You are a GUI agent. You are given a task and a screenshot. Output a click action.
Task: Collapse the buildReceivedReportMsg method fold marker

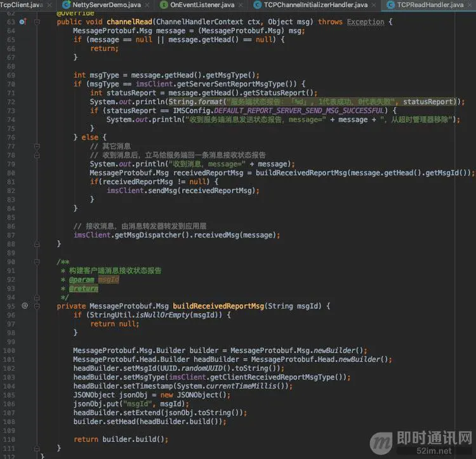coord(37,306)
